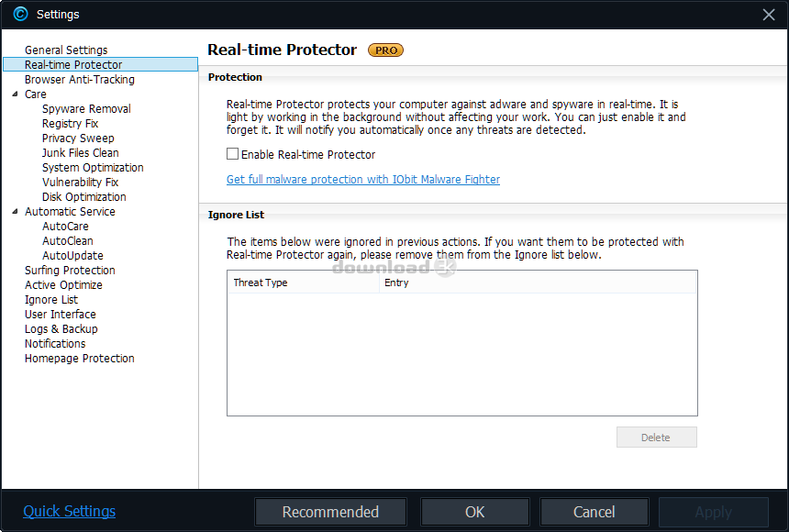Click the Apply button
Image resolution: width=789 pixels, height=532 pixels.
(713, 512)
